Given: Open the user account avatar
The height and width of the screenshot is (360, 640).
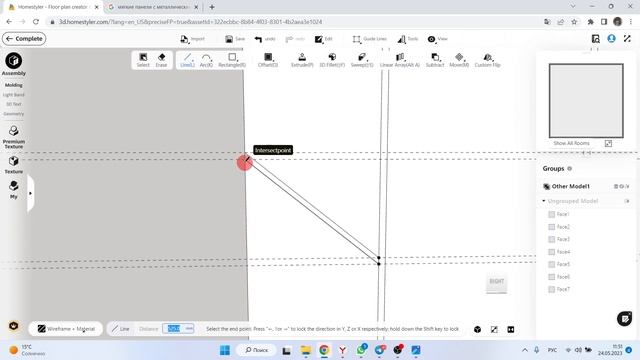Looking at the screenshot, I should coord(611,38).
